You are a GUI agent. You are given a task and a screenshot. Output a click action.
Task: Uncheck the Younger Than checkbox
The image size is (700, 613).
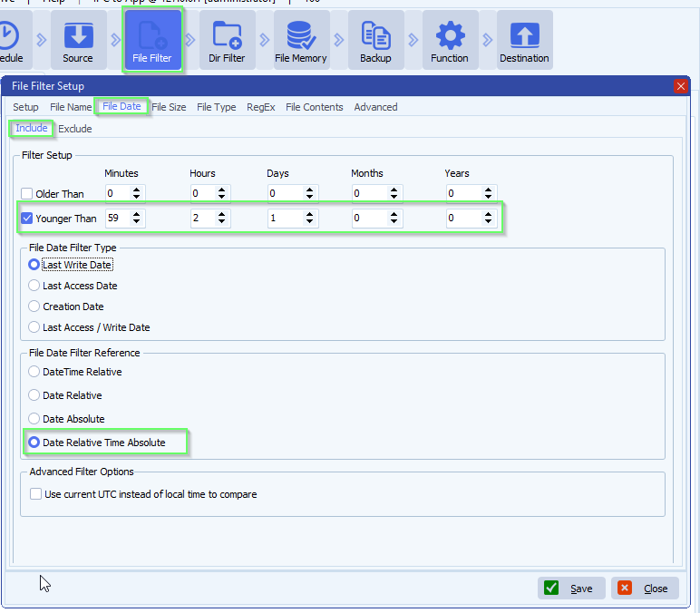pos(27,219)
